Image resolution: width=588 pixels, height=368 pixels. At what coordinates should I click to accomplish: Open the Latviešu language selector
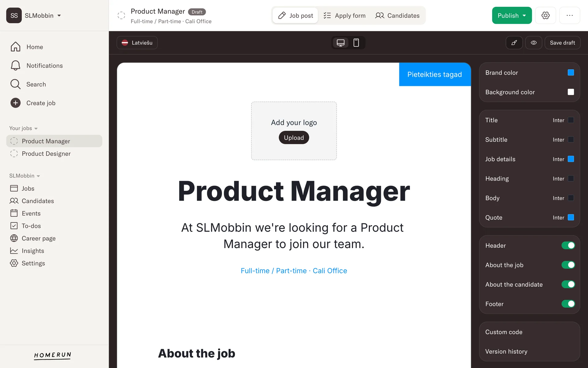tap(137, 43)
